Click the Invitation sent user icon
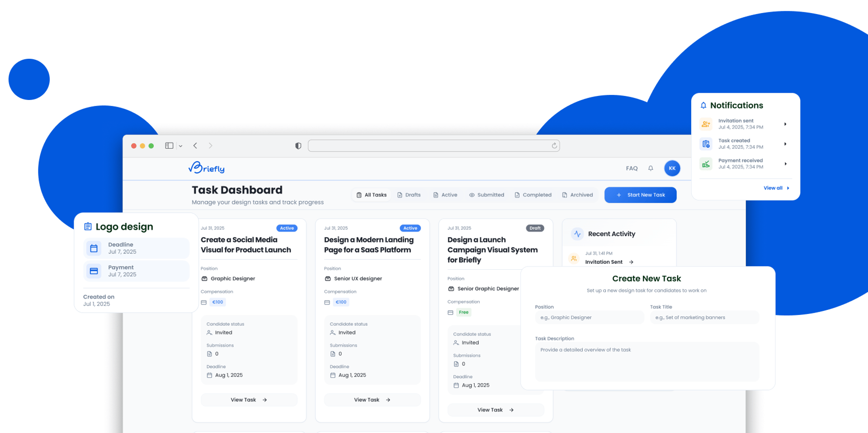Image resolution: width=868 pixels, height=433 pixels. point(706,124)
